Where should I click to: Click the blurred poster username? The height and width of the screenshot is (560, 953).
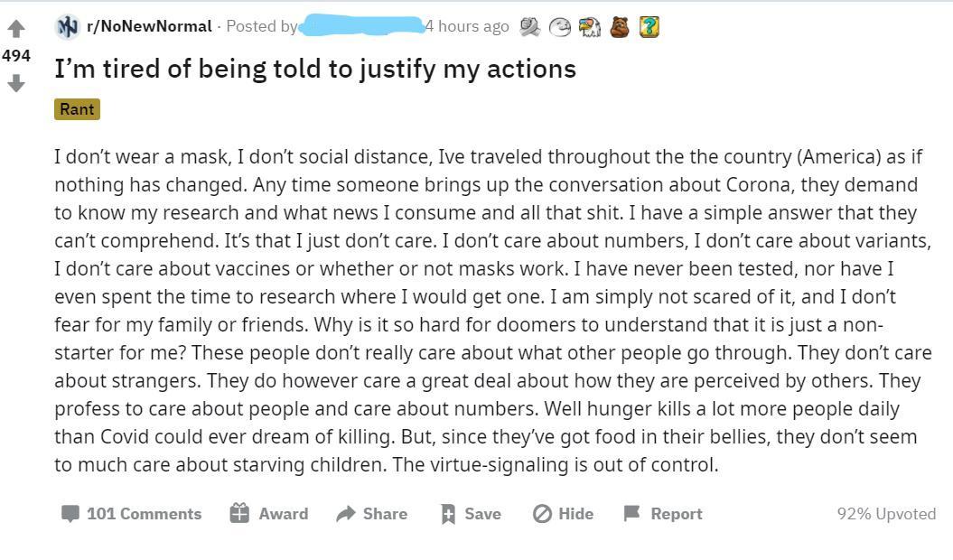tap(360, 26)
